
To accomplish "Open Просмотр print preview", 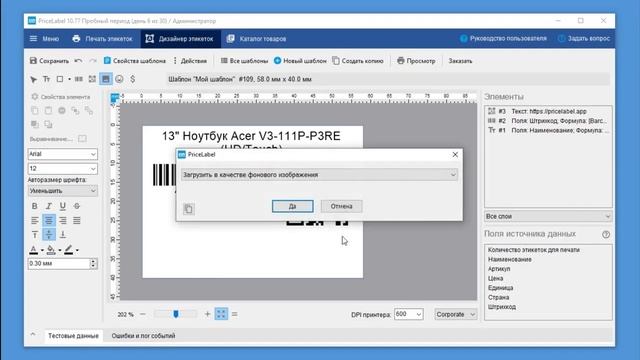I will [416, 61].
